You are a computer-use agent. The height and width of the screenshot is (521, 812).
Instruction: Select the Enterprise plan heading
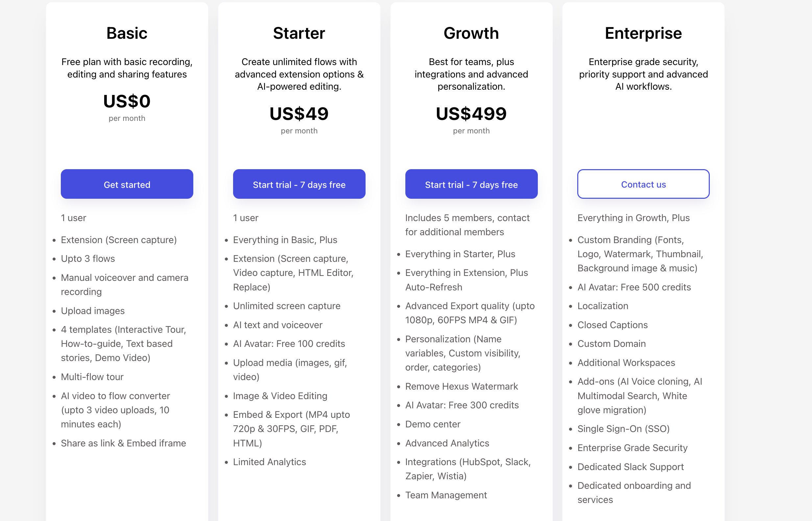(643, 33)
